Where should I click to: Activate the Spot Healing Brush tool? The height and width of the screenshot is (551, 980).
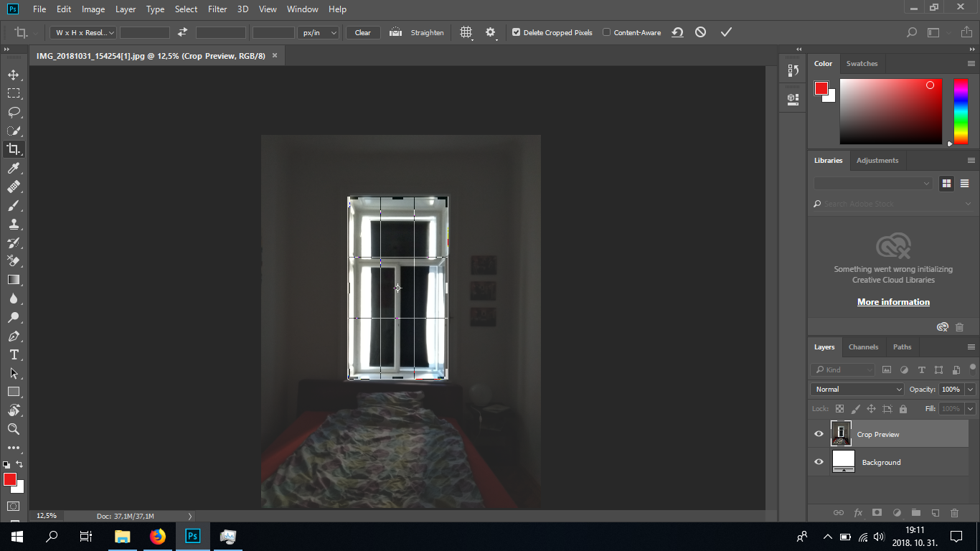pyautogui.click(x=13, y=187)
